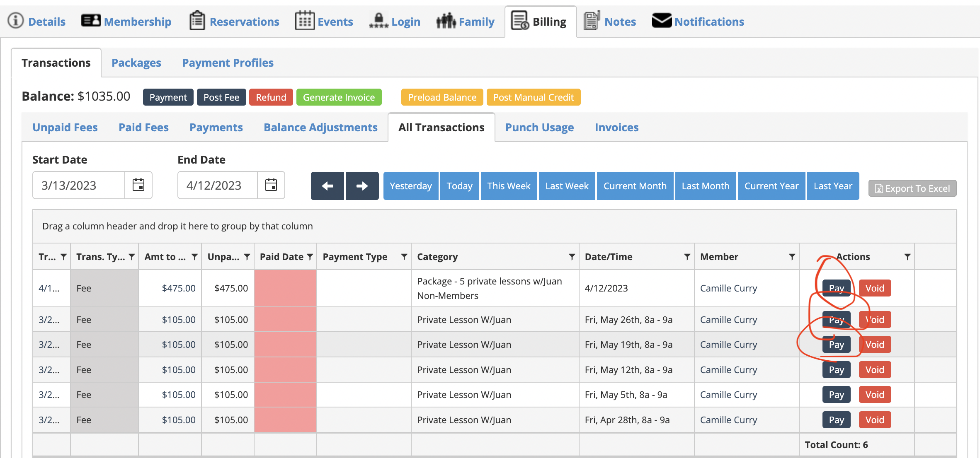
Task: Click the Export To Excel button
Action: tap(912, 188)
